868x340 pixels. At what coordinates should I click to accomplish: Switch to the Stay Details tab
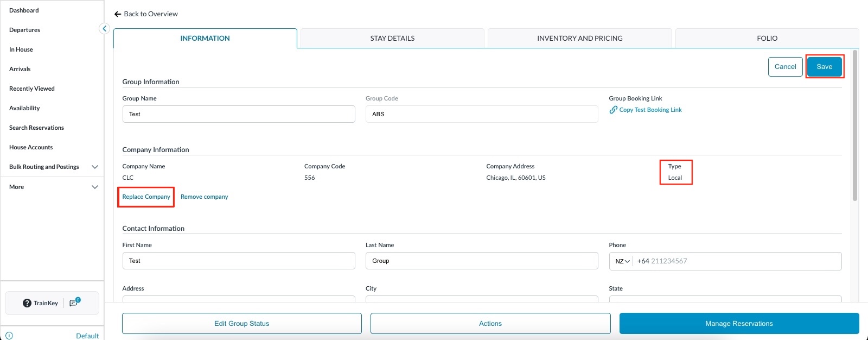392,39
